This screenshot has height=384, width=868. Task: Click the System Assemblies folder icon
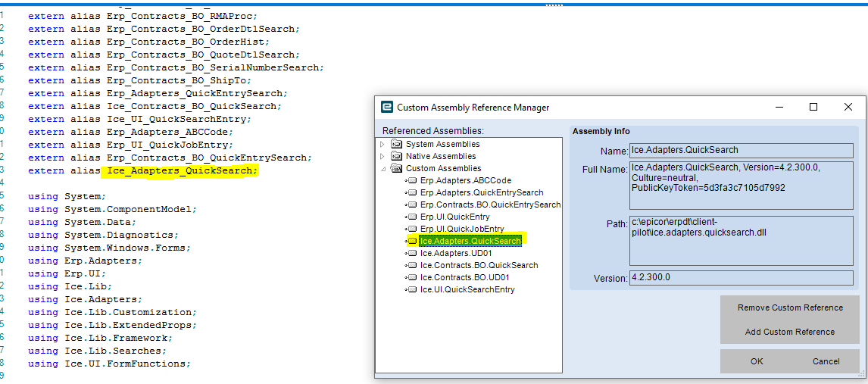tap(397, 144)
